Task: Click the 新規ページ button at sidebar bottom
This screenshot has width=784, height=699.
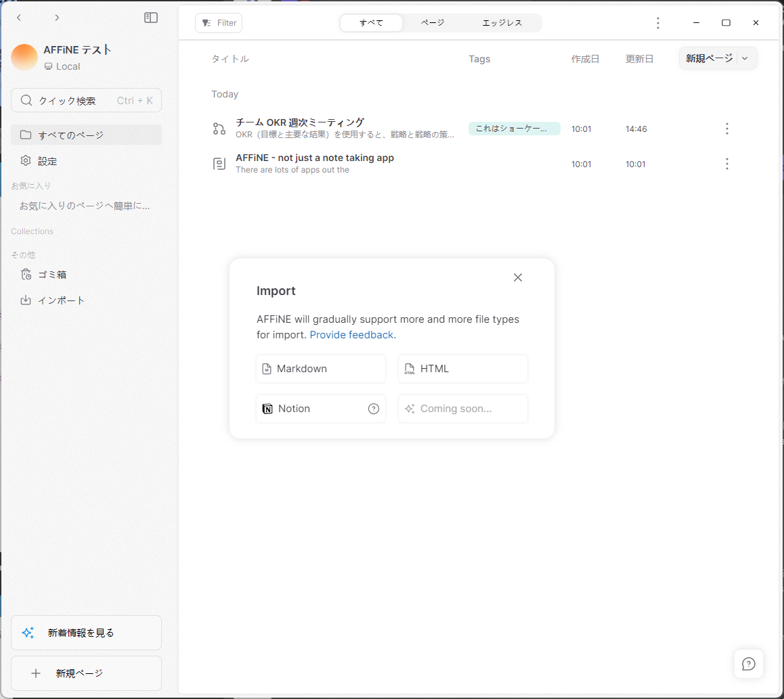Action: click(86, 673)
